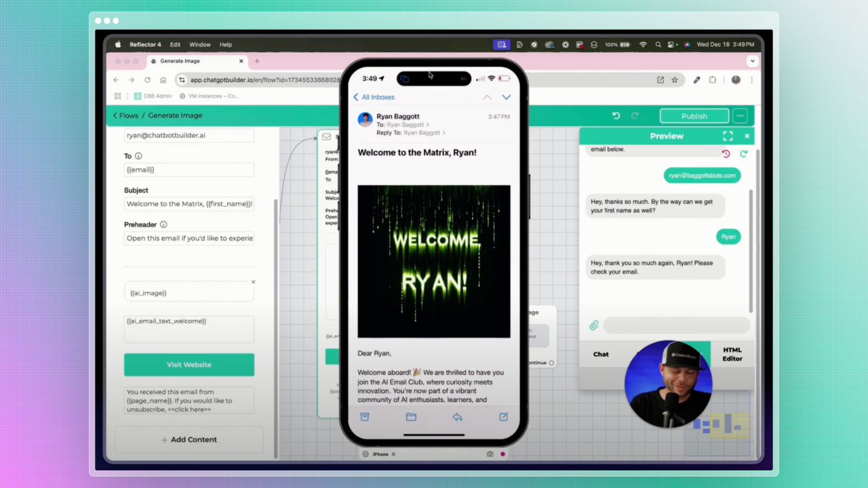Click the compose icon in iPhone Mail
The height and width of the screenshot is (488, 868).
click(x=503, y=417)
